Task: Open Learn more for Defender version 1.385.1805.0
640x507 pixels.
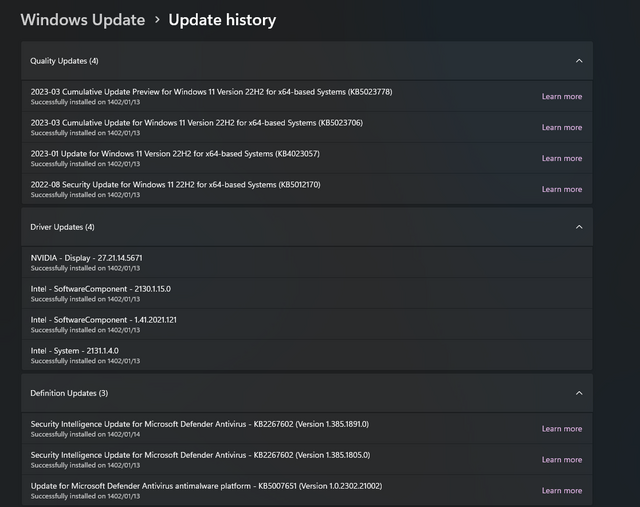Action: [x=561, y=460]
